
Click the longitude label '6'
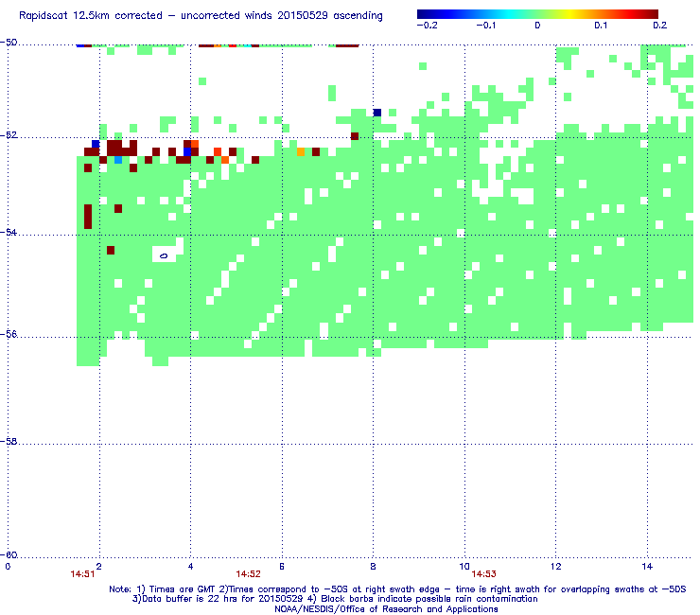point(282,567)
